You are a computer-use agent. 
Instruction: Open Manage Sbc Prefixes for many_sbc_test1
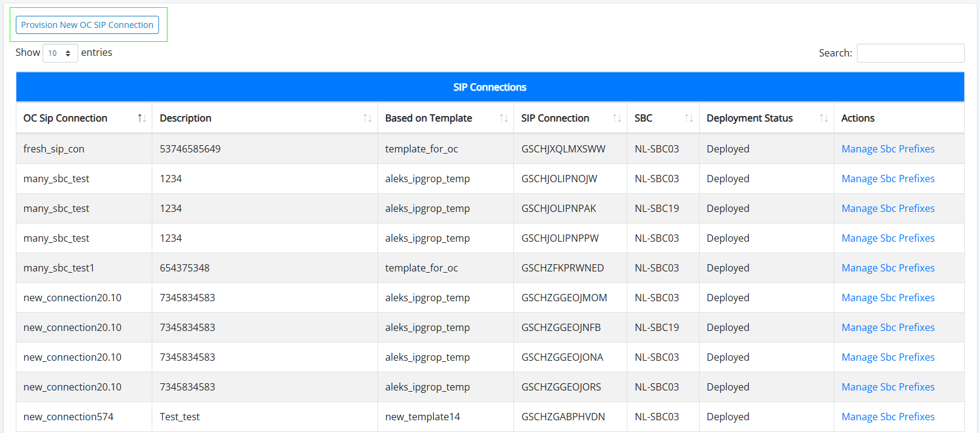887,268
